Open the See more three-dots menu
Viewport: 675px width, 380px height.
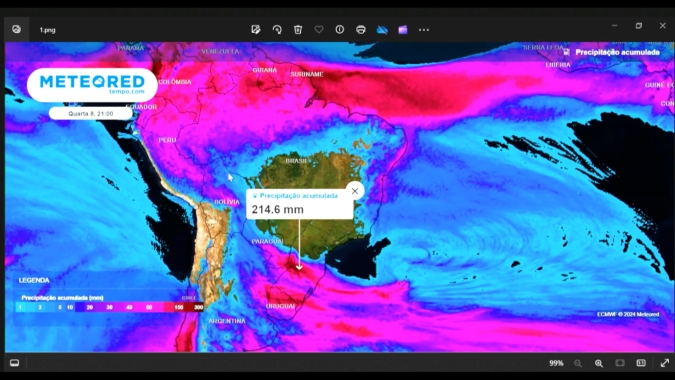(424, 30)
